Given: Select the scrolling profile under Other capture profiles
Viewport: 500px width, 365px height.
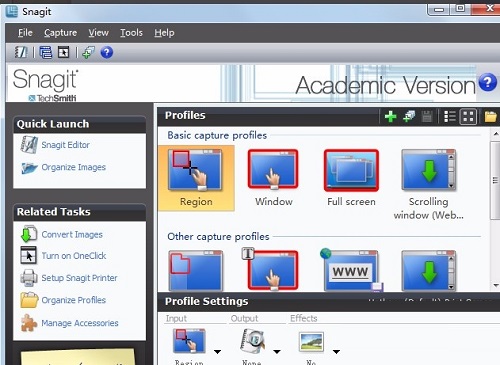Looking at the screenshot, I should click(429, 271).
